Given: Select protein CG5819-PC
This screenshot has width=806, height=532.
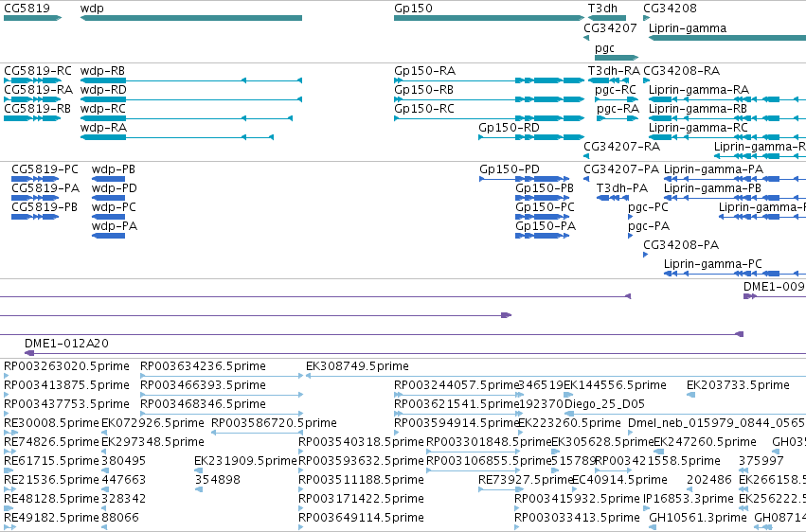Looking at the screenshot, I should pyautogui.click(x=35, y=179).
